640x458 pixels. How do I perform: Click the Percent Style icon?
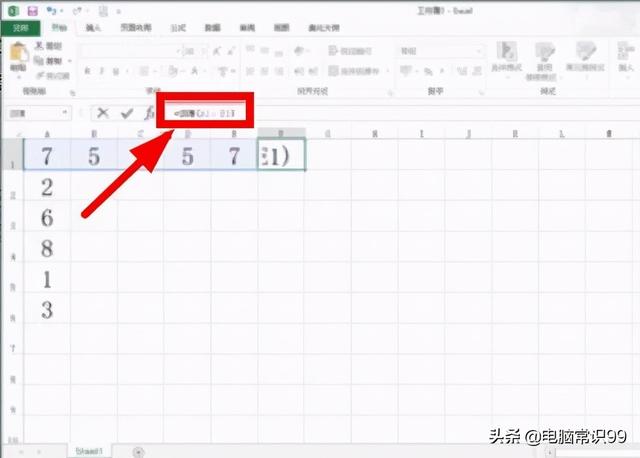[x=428, y=71]
